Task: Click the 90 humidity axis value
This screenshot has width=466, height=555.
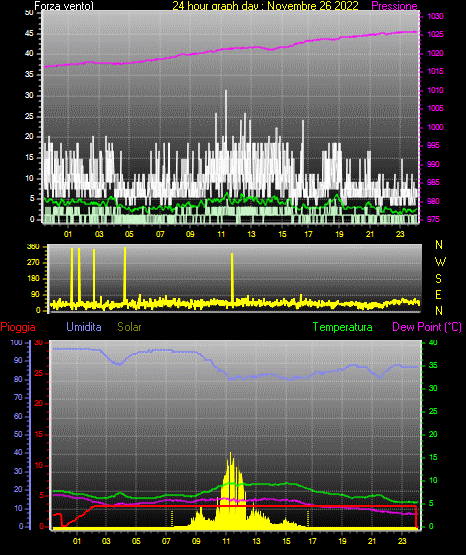Action: pyautogui.click(x=18, y=360)
